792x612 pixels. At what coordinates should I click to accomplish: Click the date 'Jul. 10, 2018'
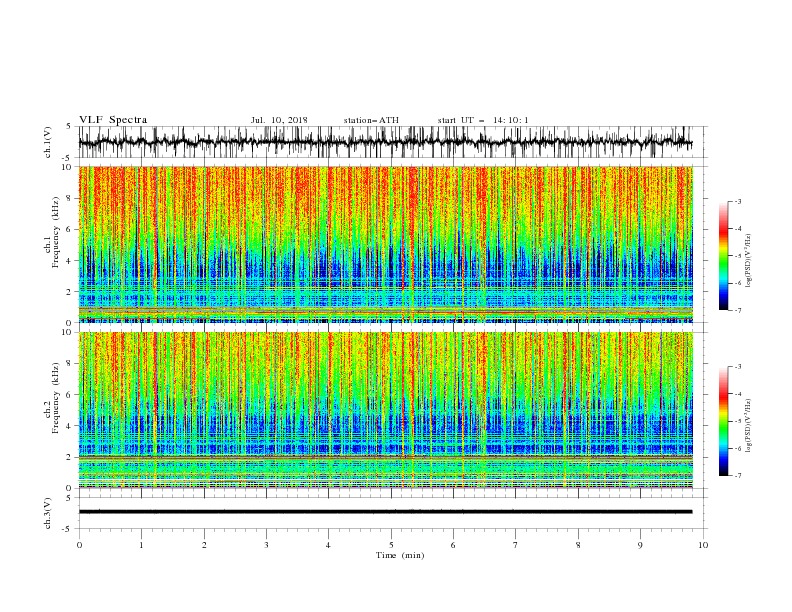279,120
